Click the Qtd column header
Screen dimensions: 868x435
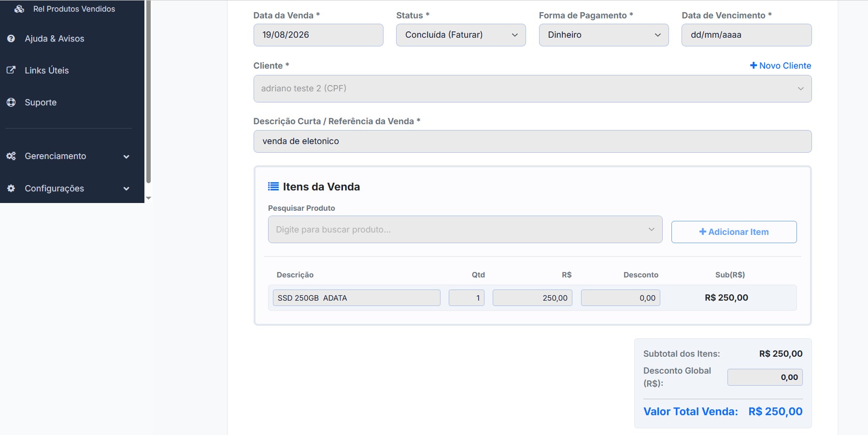[478, 275]
